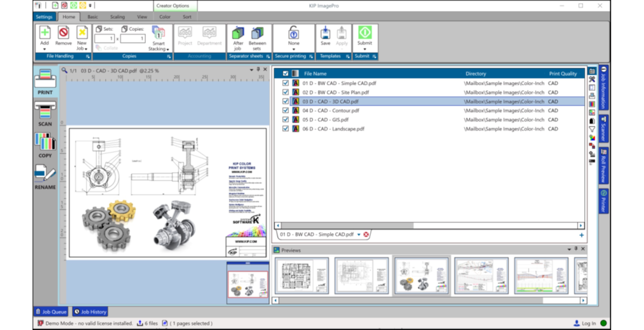Click the green status indicator next to Log In
Image resolution: width=644 pixels, height=330 pixels.
click(x=604, y=323)
